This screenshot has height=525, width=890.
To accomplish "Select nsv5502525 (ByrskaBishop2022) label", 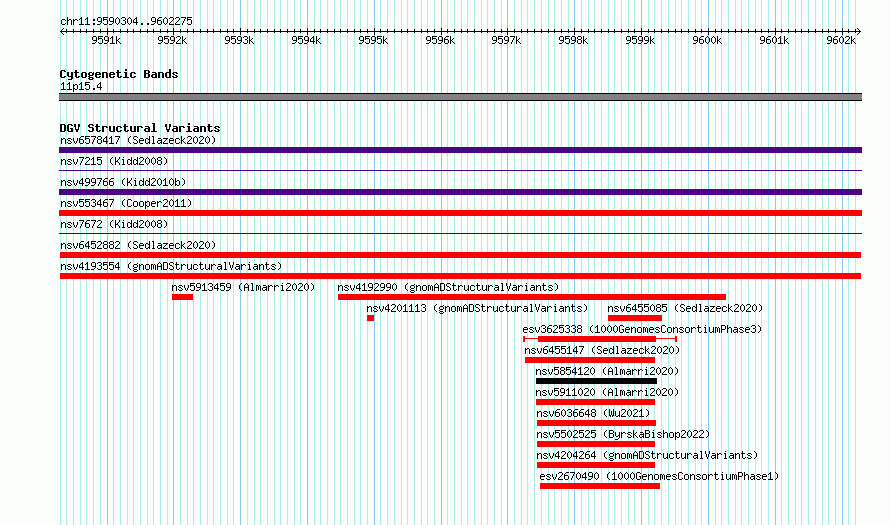I will pyautogui.click(x=623, y=434).
